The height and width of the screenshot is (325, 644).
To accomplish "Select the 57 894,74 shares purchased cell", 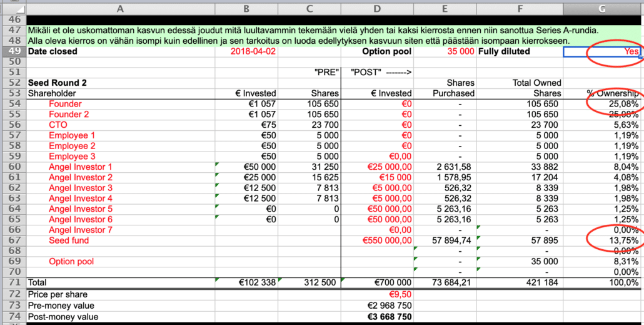I will click(445, 240).
